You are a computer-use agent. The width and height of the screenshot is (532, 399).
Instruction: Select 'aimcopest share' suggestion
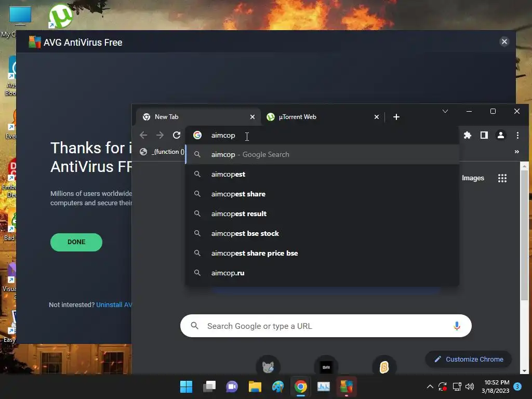pos(322,194)
